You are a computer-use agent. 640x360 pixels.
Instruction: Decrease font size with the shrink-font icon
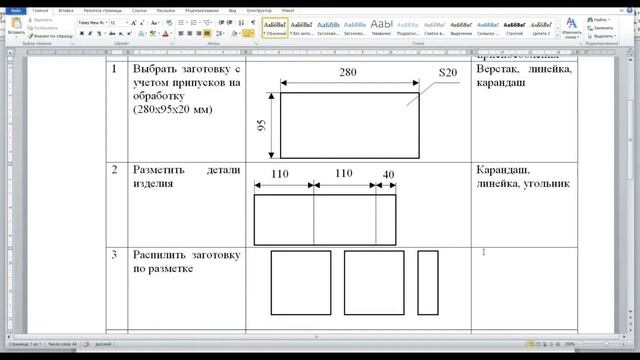pos(142,23)
